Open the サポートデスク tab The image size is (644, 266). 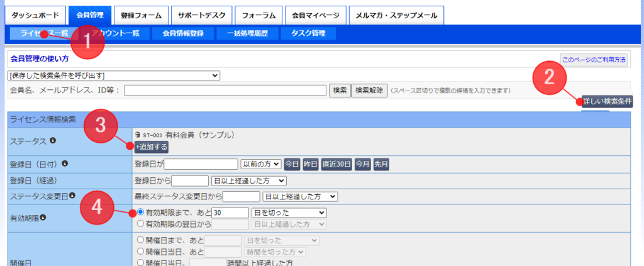pyautogui.click(x=202, y=16)
